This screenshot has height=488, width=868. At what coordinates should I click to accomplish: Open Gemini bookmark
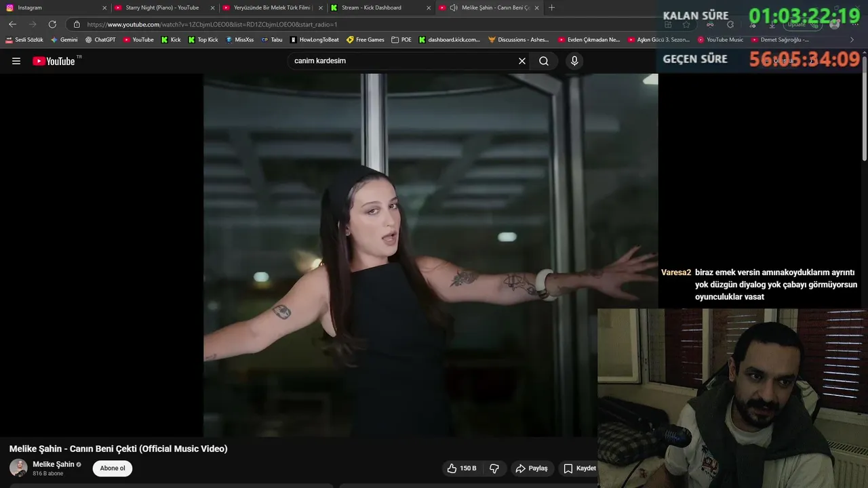[64, 40]
